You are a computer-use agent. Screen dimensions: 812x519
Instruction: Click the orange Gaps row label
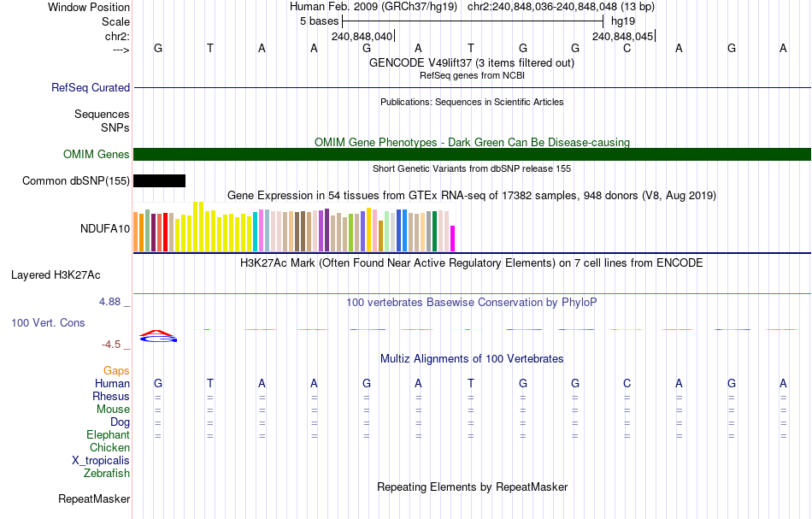click(x=116, y=370)
